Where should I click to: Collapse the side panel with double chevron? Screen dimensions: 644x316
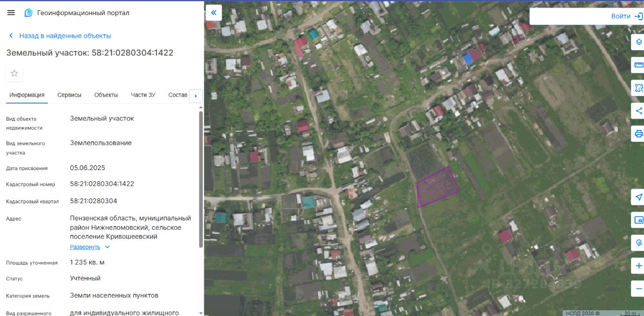(x=214, y=13)
